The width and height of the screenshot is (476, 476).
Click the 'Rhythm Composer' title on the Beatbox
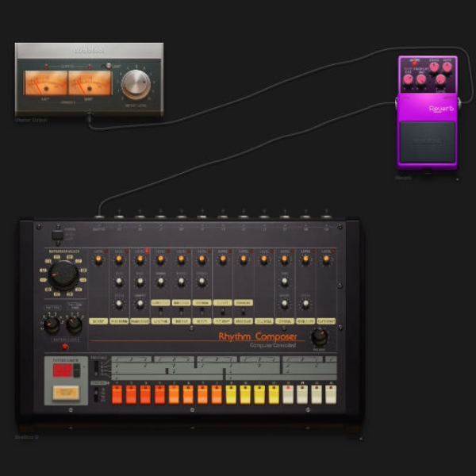[x=257, y=336]
